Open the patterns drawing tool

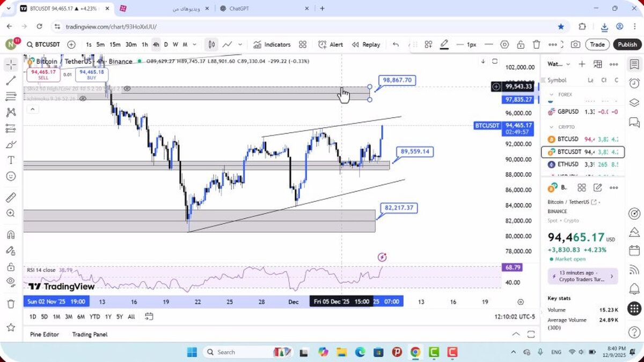11,113
